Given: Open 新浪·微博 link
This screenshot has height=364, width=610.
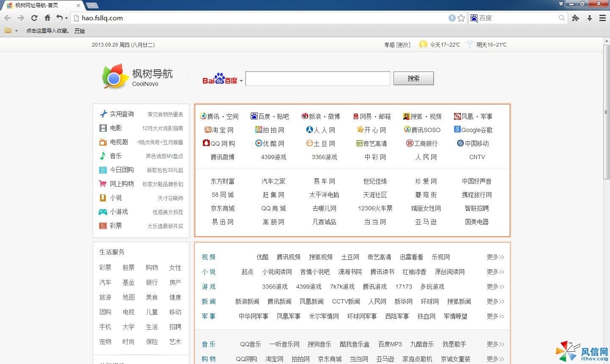Looking at the screenshot, I should point(321,116).
